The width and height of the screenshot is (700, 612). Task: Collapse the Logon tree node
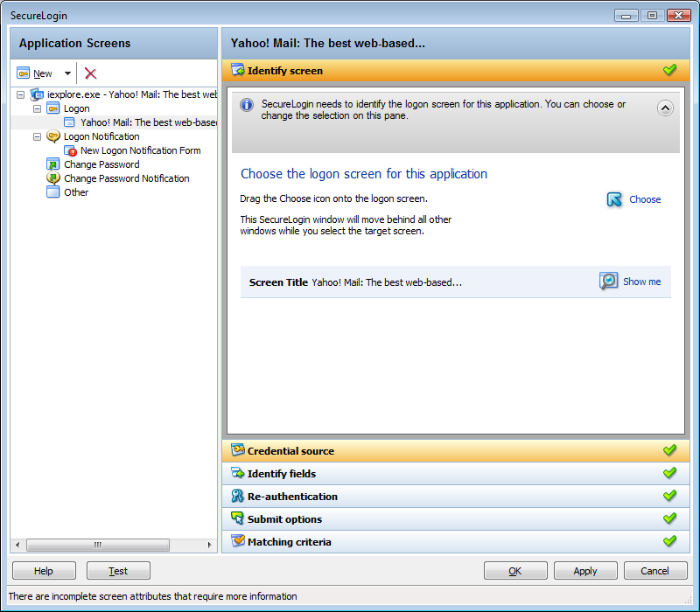[x=37, y=108]
